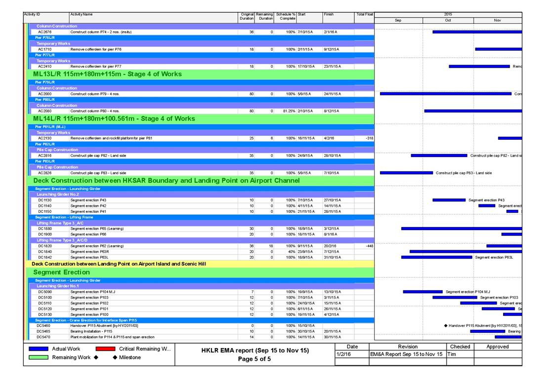
Task: Click the Schedule % Complete column header
Action: 285,18
